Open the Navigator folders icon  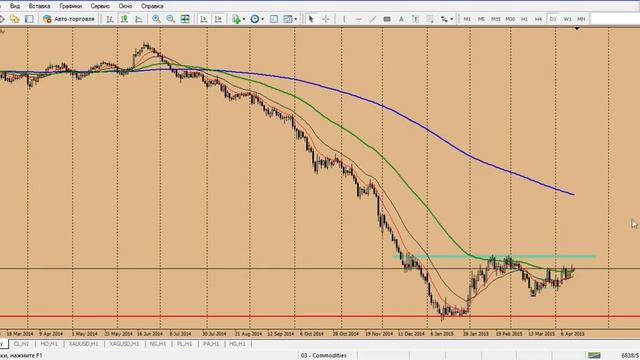pos(15,19)
